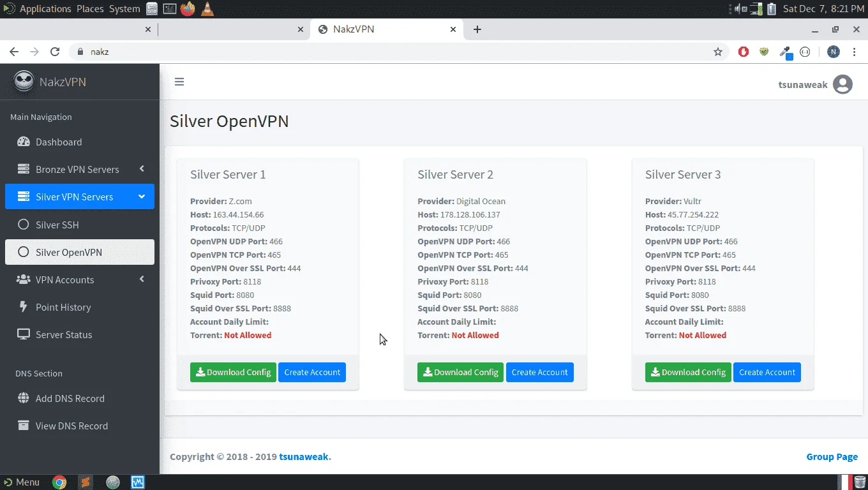Open Chrome's three-dot menu
The width and height of the screenshot is (868, 490).
click(855, 52)
